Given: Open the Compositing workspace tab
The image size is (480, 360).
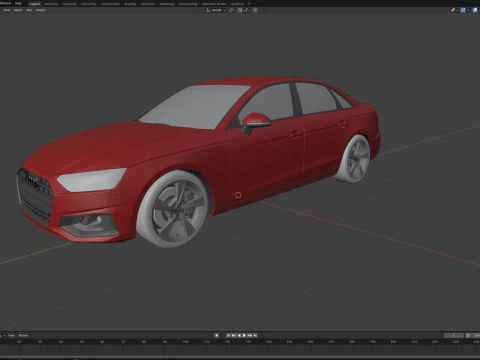Looking at the screenshot, I should coord(188,4).
